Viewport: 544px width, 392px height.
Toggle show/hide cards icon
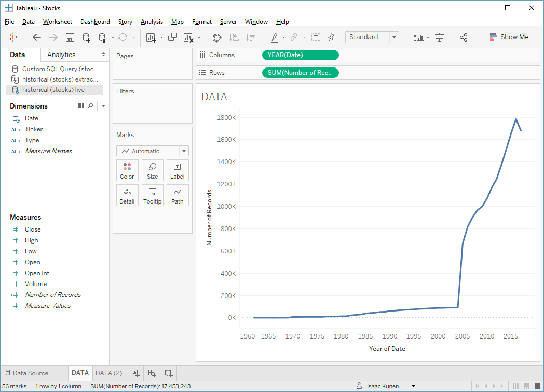pos(419,37)
